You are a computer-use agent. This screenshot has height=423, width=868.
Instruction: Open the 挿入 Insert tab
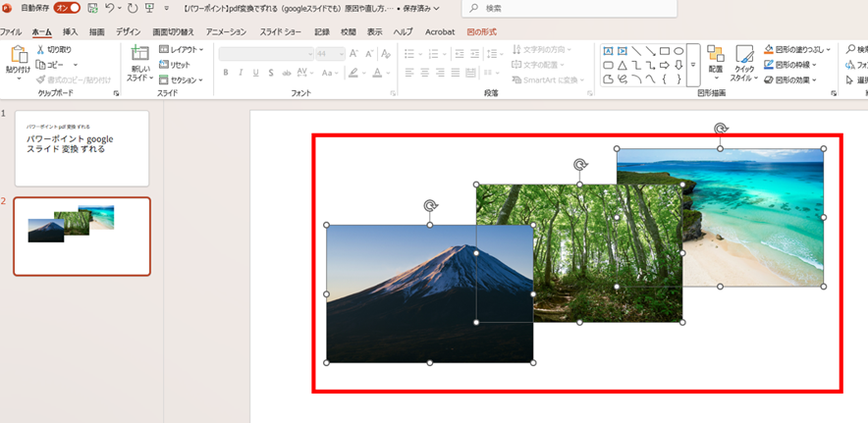point(70,31)
